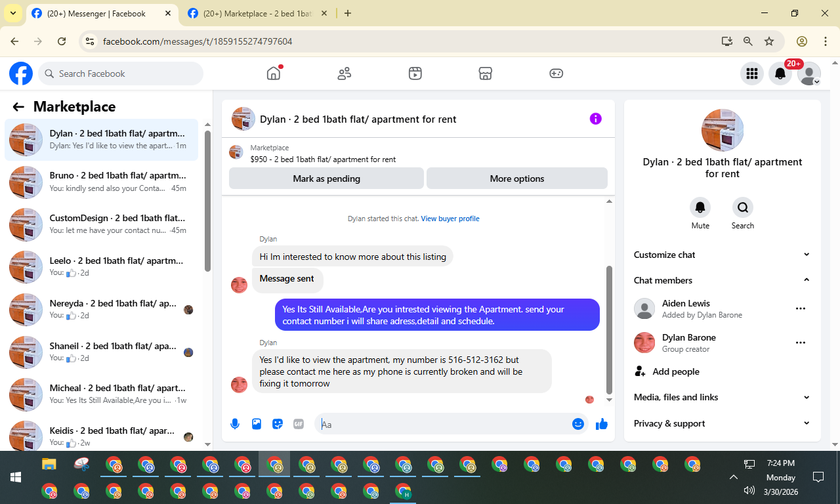Image resolution: width=840 pixels, height=504 pixels.
Task: Open the Gaming controller icon in top navigation
Action: (556, 73)
